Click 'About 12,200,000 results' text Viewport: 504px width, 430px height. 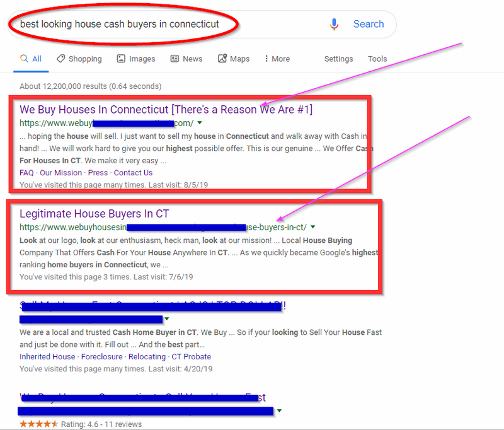coord(63,86)
